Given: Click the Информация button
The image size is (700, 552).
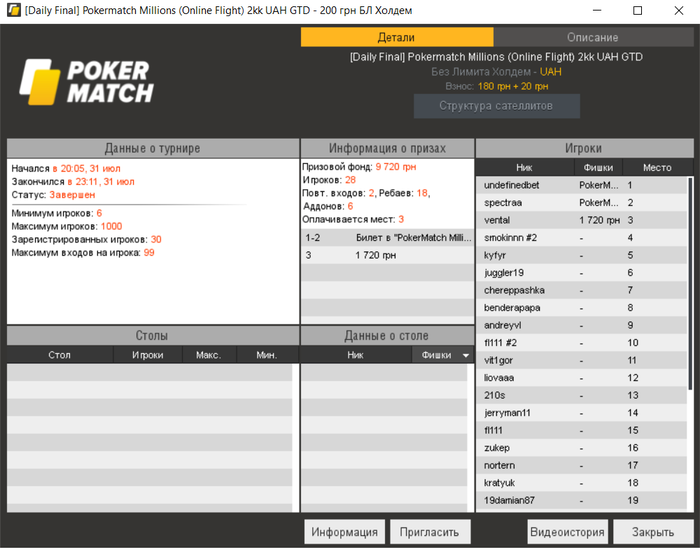Looking at the screenshot, I should click(x=344, y=532).
